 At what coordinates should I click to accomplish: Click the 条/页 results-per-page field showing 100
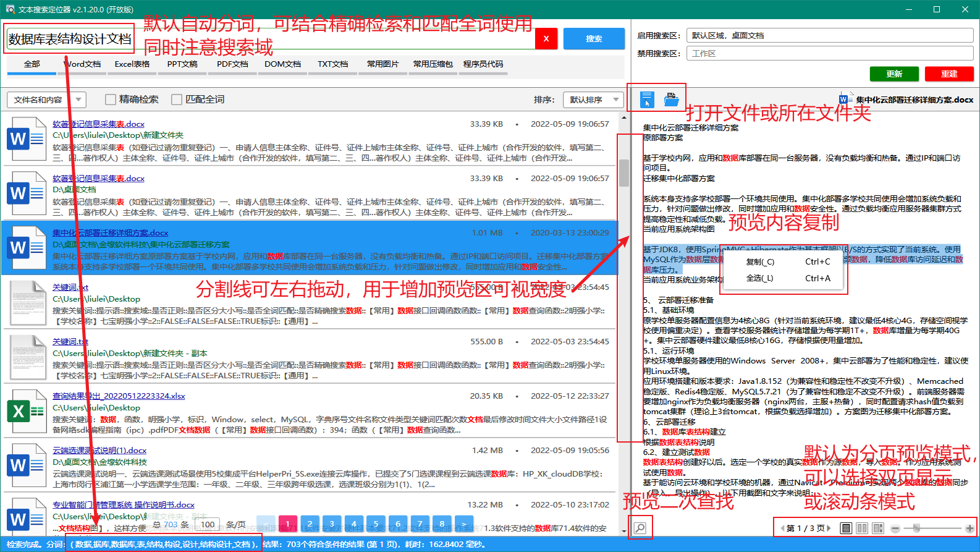tap(208, 525)
